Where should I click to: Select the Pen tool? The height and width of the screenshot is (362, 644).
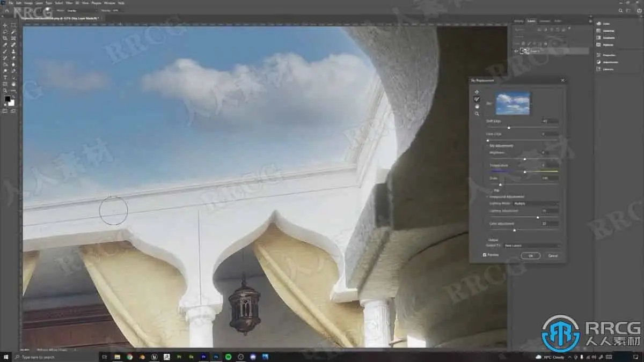pyautogui.click(x=13, y=71)
